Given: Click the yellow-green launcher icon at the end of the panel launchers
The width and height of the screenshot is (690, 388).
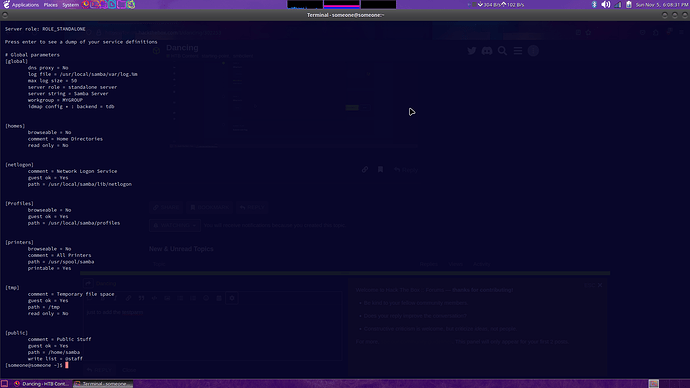Looking at the screenshot, I should click(131, 4).
